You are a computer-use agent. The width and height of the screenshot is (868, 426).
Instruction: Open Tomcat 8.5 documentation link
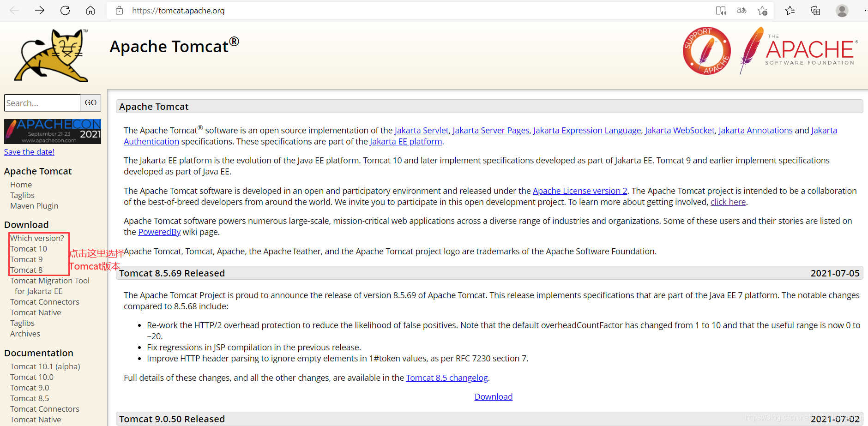coord(30,398)
